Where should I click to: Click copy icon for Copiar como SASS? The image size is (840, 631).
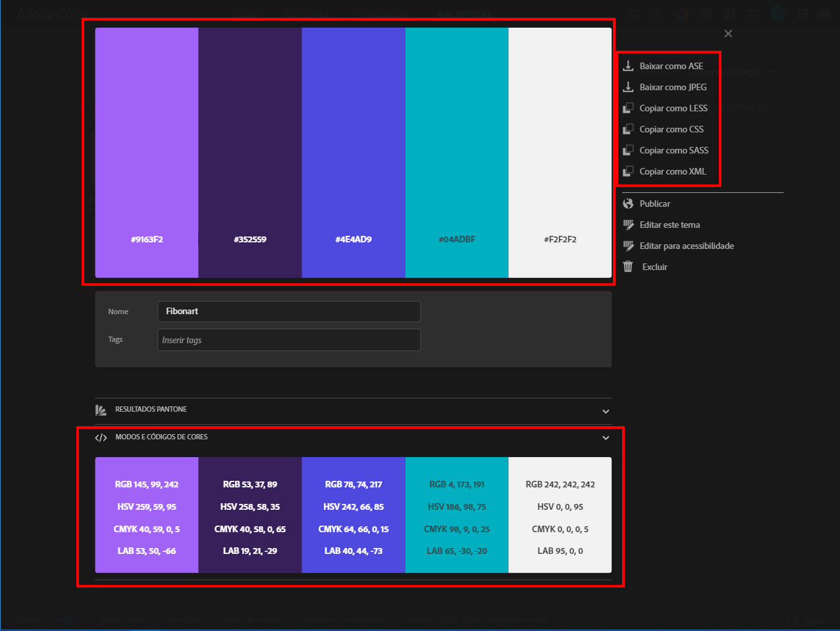click(628, 150)
